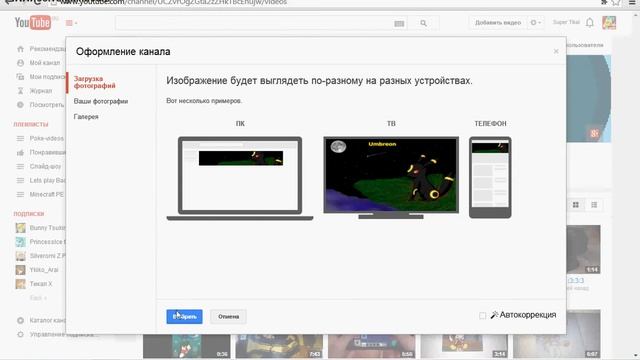
Task: Switch to Ваши фотографии tab
Action: [101, 101]
